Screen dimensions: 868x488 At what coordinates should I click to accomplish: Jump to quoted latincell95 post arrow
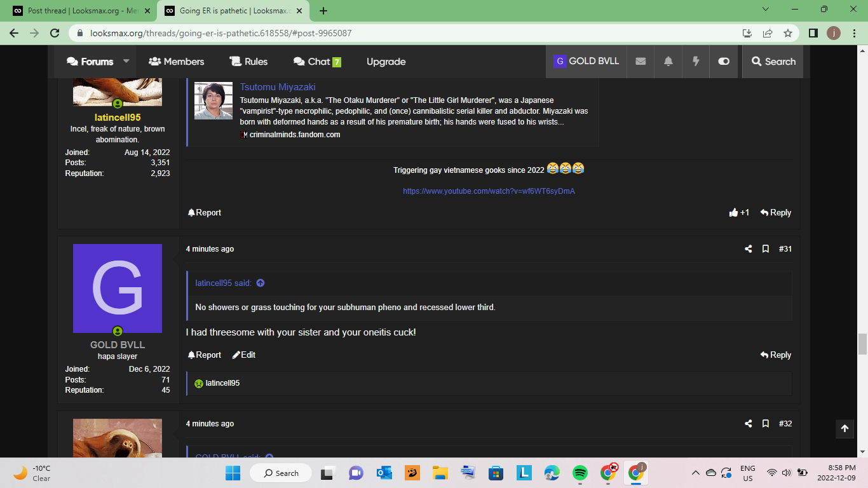click(x=261, y=283)
